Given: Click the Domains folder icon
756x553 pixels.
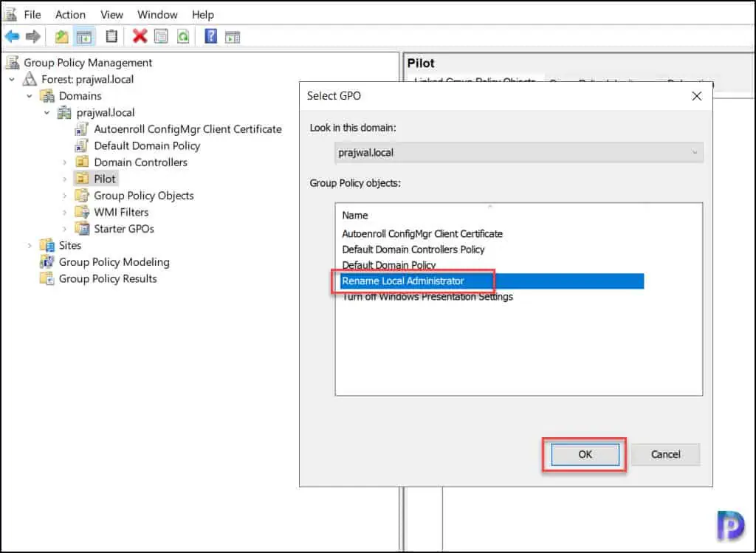Looking at the screenshot, I should click(x=47, y=95).
